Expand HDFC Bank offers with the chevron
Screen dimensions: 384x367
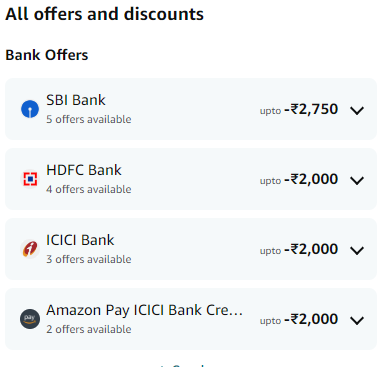pos(357,180)
